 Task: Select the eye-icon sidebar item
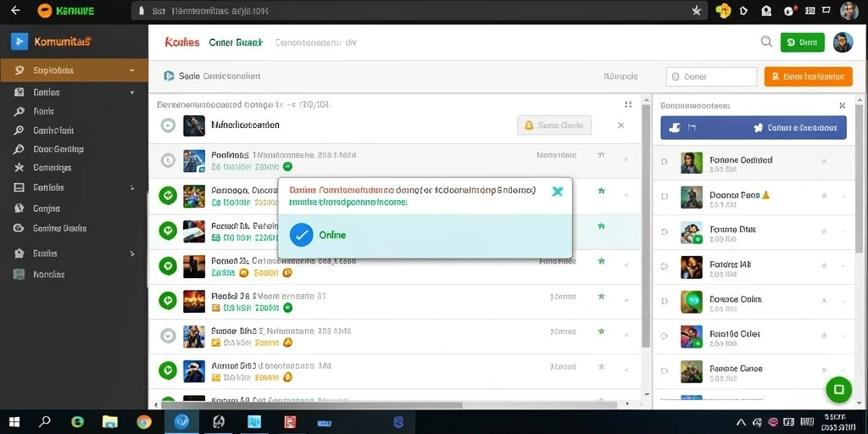[19, 228]
